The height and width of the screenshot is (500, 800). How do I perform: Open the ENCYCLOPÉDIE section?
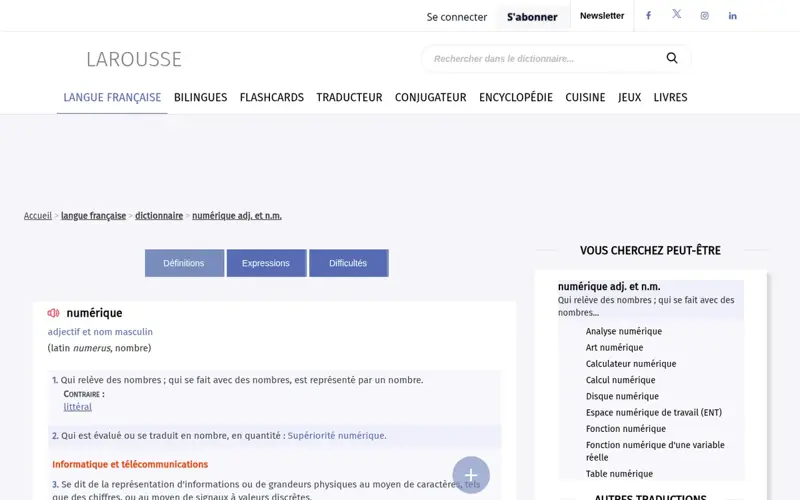tap(516, 97)
